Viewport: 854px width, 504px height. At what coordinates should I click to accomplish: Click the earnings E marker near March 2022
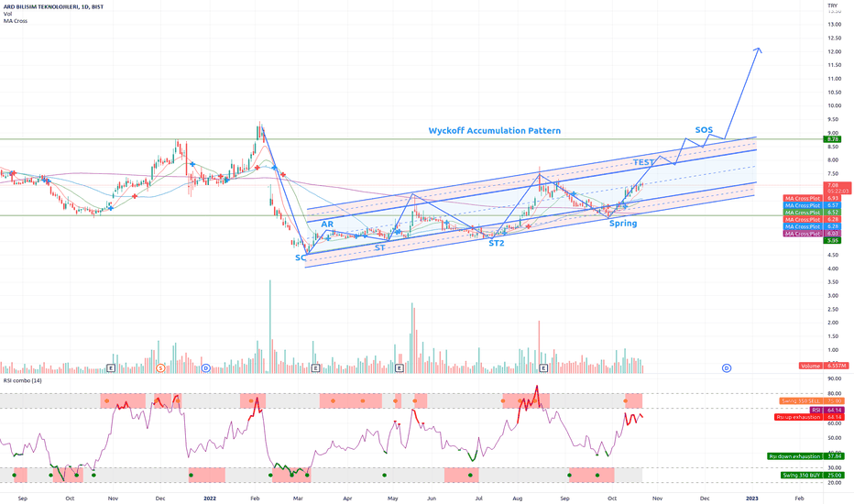coord(315,368)
